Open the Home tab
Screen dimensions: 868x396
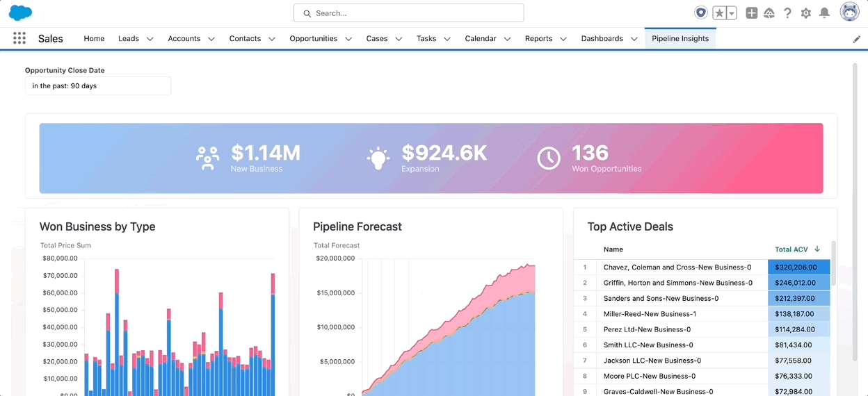pyautogui.click(x=94, y=39)
